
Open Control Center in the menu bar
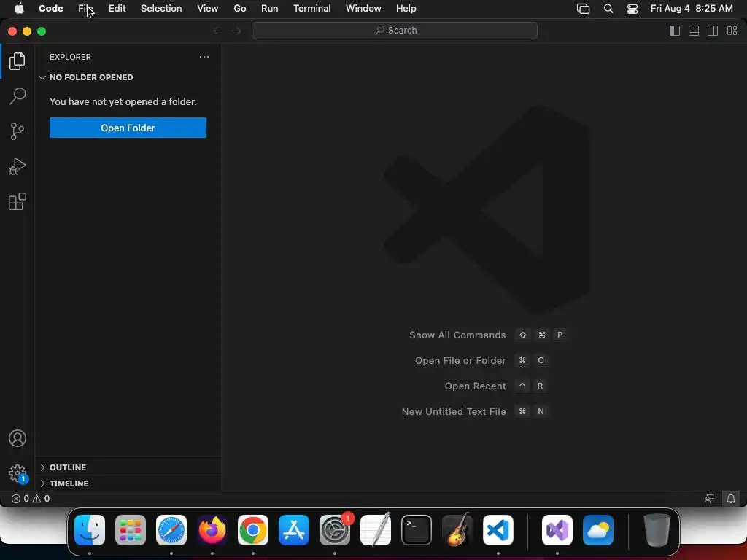click(x=632, y=9)
